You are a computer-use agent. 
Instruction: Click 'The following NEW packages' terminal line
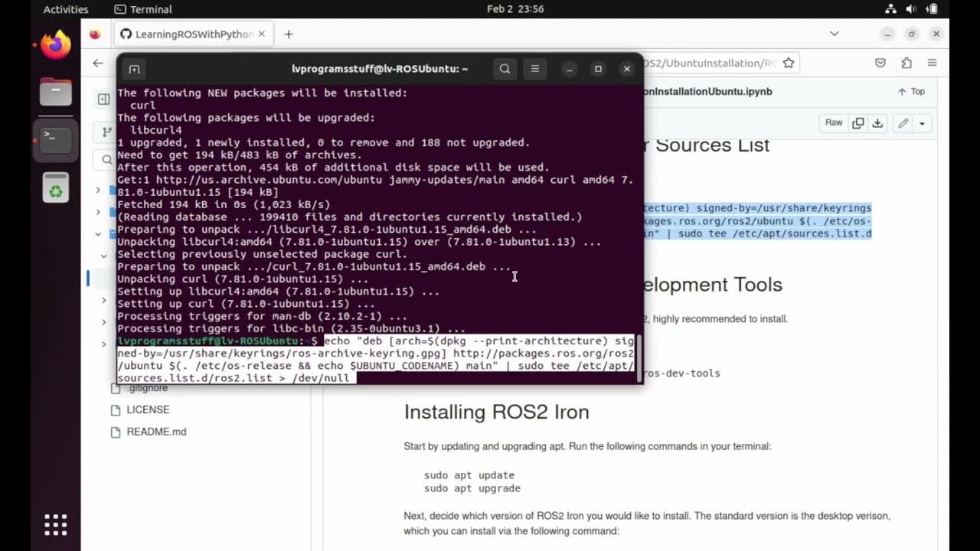[262, 93]
